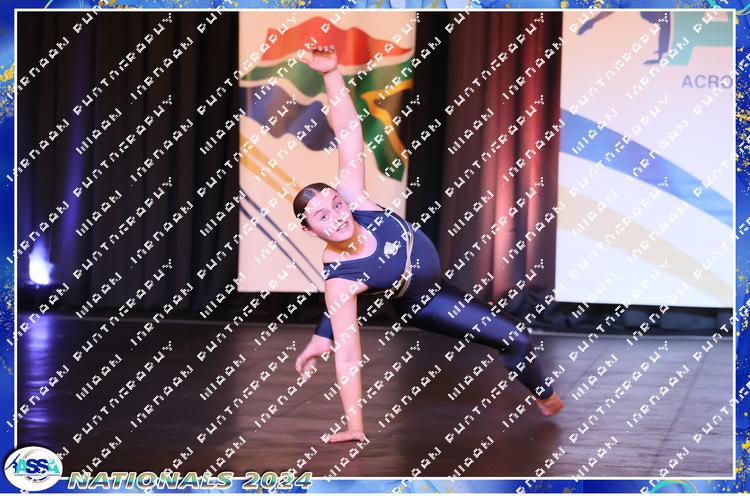The height and width of the screenshot is (500, 750).
Task: Open the dancer photo
Action: coord(375,244)
